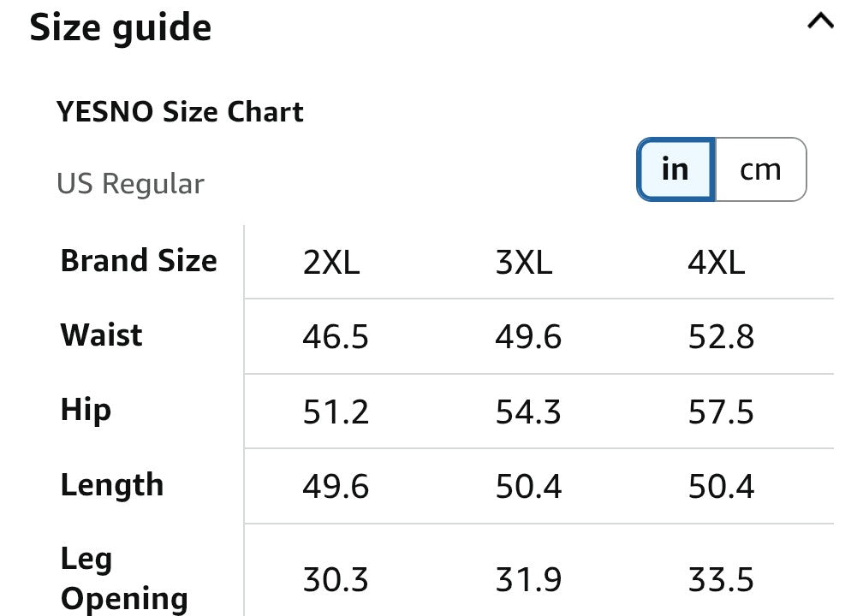Select the 2XL column header
863x616 pixels.
click(x=331, y=263)
